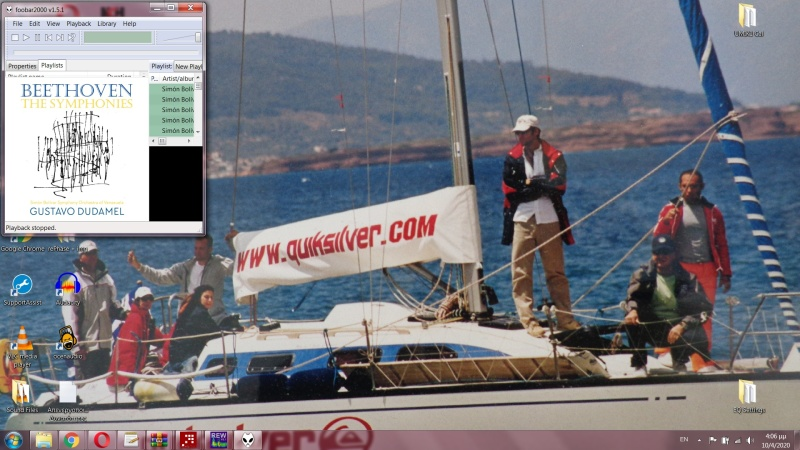Click the Stop button in foobar2000
Image resolution: width=800 pixels, height=450 pixels.
[15, 37]
